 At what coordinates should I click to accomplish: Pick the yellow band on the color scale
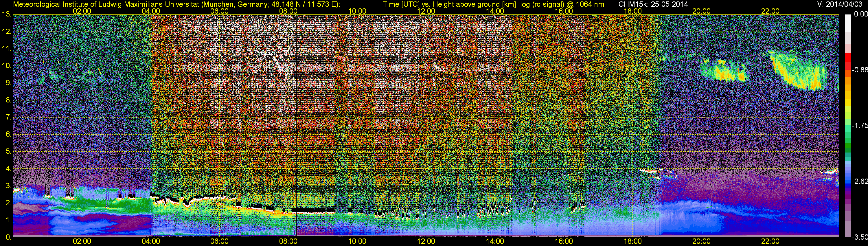(848, 101)
